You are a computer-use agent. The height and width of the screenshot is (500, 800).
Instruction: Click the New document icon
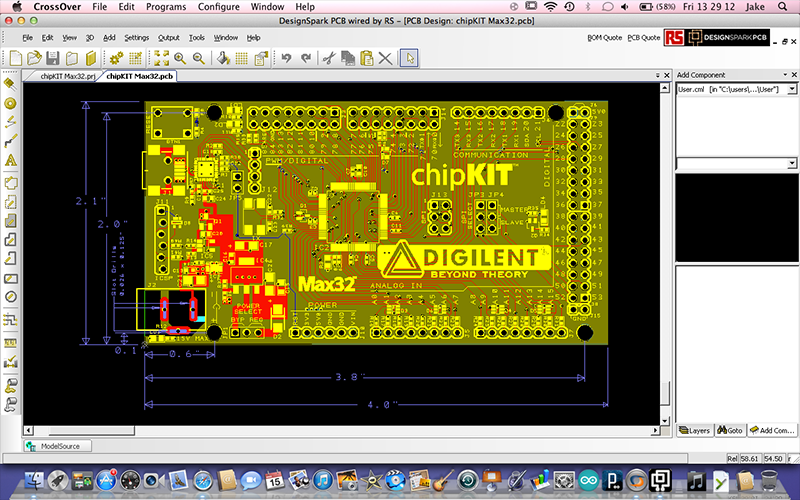[x=14, y=58]
